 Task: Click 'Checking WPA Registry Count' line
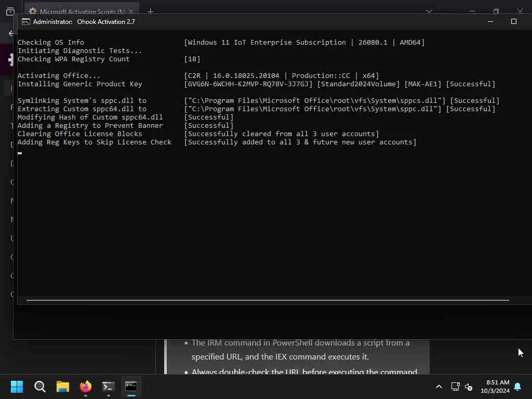74,59
